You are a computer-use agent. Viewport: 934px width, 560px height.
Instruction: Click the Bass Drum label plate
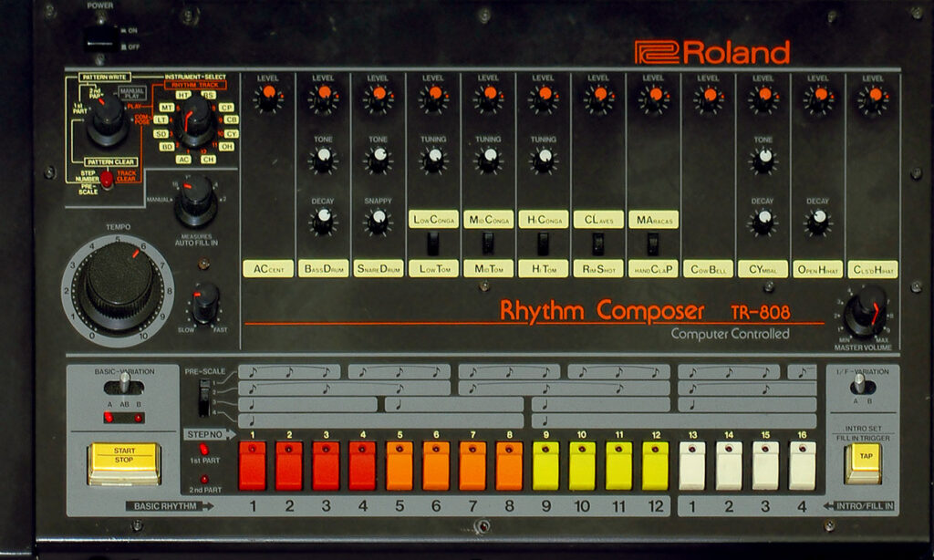(x=324, y=269)
